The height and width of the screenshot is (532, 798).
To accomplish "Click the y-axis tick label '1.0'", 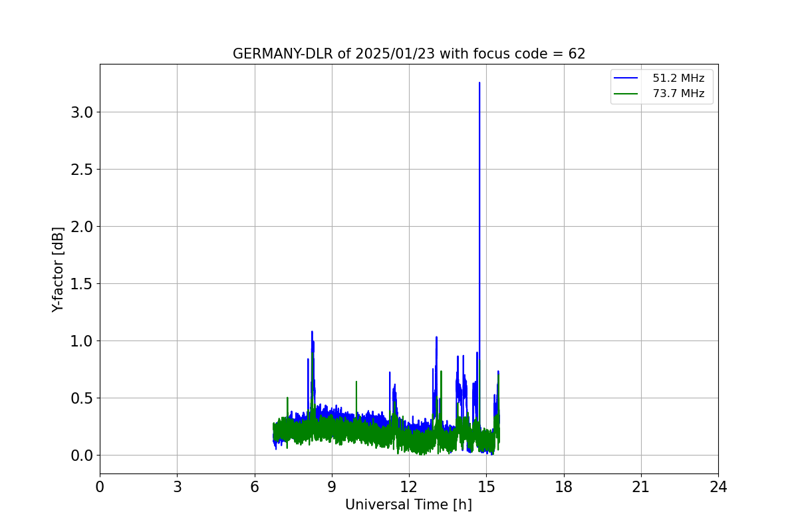I will [82, 341].
